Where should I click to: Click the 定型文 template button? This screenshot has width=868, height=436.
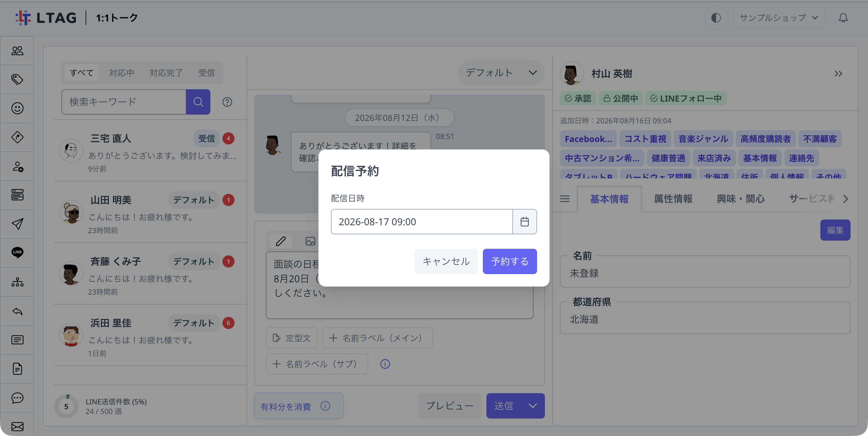291,338
